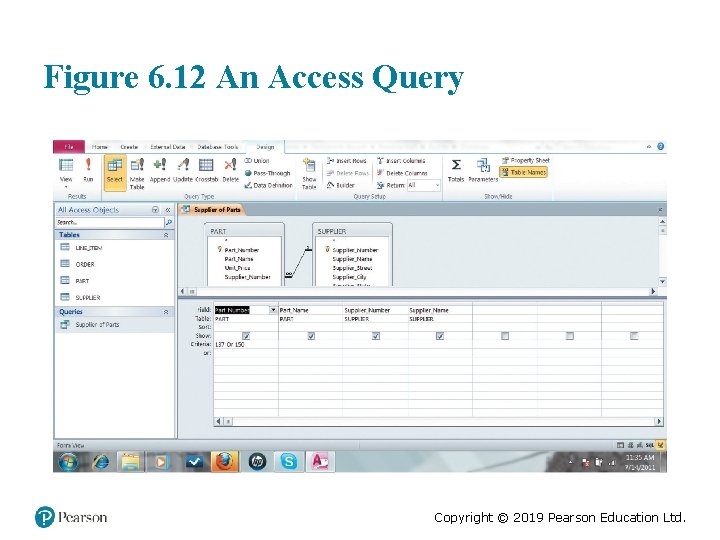
Task: Choose the Crosstab query type
Action: point(206,170)
